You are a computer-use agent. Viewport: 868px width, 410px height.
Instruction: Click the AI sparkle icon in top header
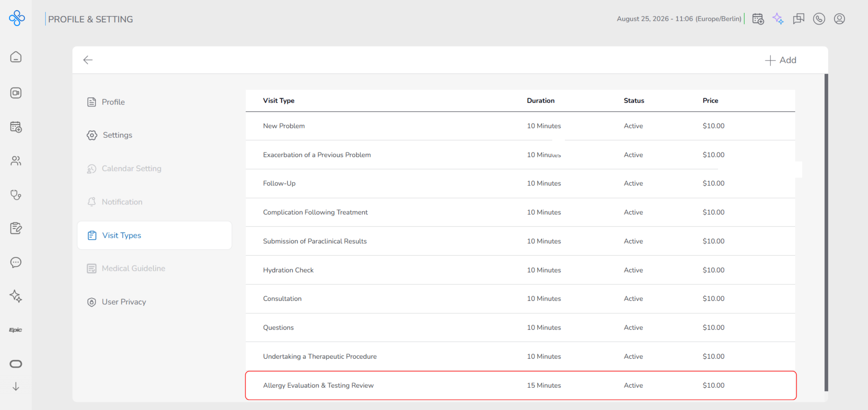[x=778, y=19]
